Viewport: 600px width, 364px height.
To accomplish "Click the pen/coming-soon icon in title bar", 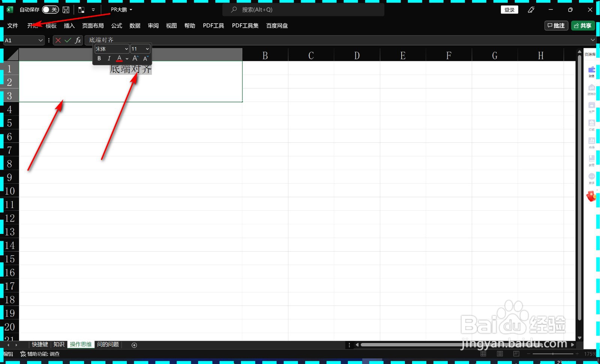I will click(531, 10).
